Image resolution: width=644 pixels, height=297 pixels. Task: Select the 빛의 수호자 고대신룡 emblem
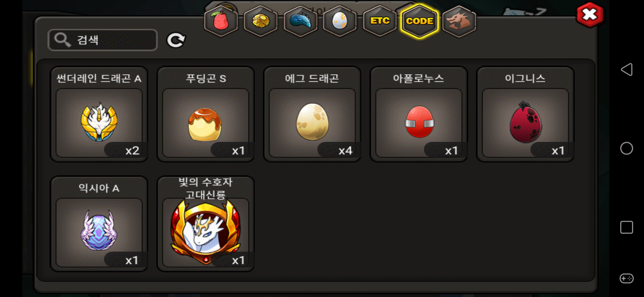pos(206,224)
